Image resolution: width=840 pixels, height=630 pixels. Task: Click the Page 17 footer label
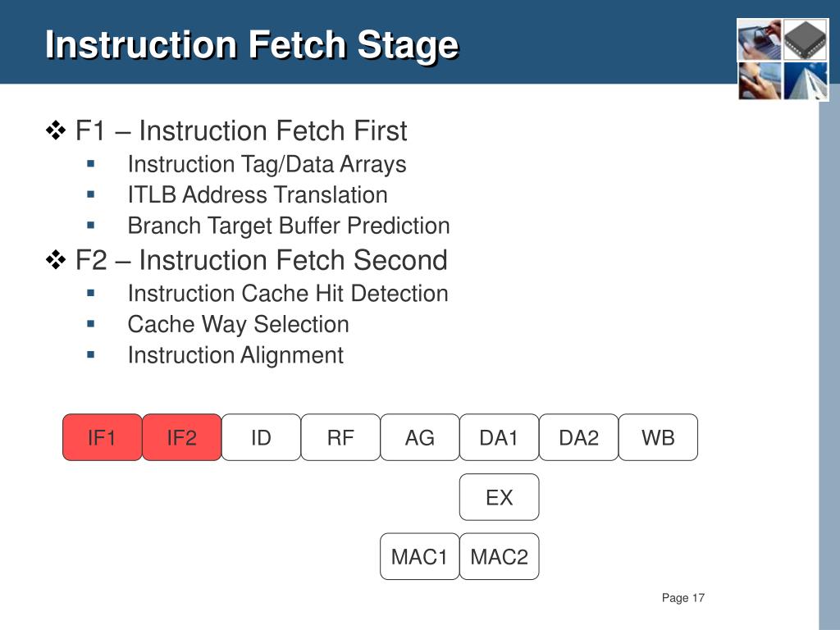683,598
